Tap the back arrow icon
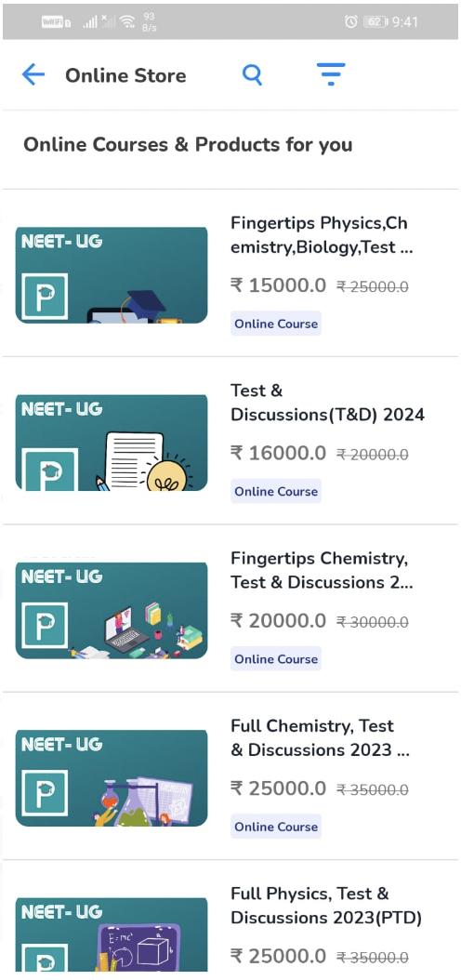The image size is (461, 980). pos(33,75)
